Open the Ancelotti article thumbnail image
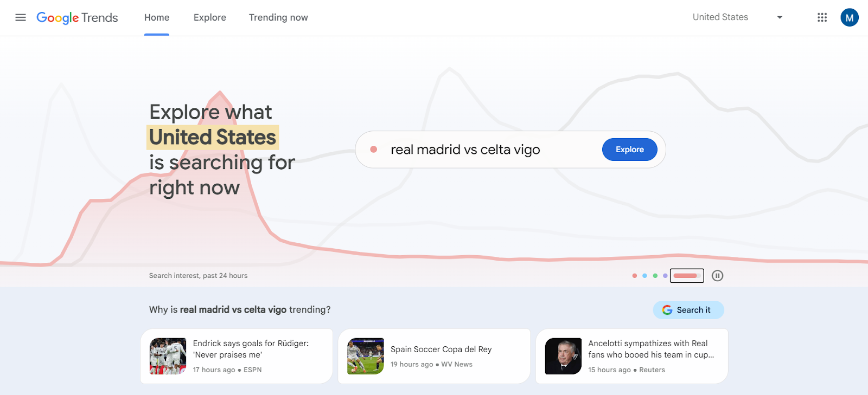The image size is (868, 395). pyautogui.click(x=563, y=355)
